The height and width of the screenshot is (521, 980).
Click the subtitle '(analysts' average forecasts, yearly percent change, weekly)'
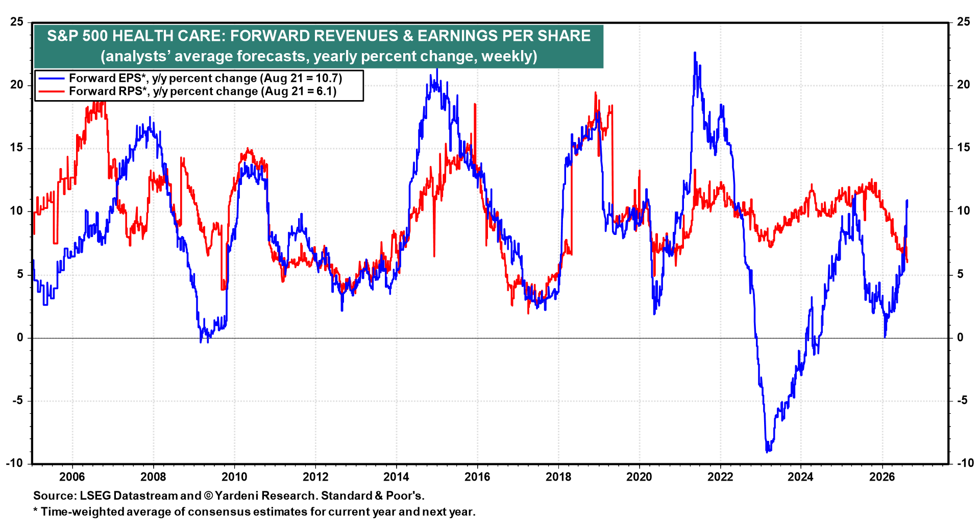pos(318,56)
